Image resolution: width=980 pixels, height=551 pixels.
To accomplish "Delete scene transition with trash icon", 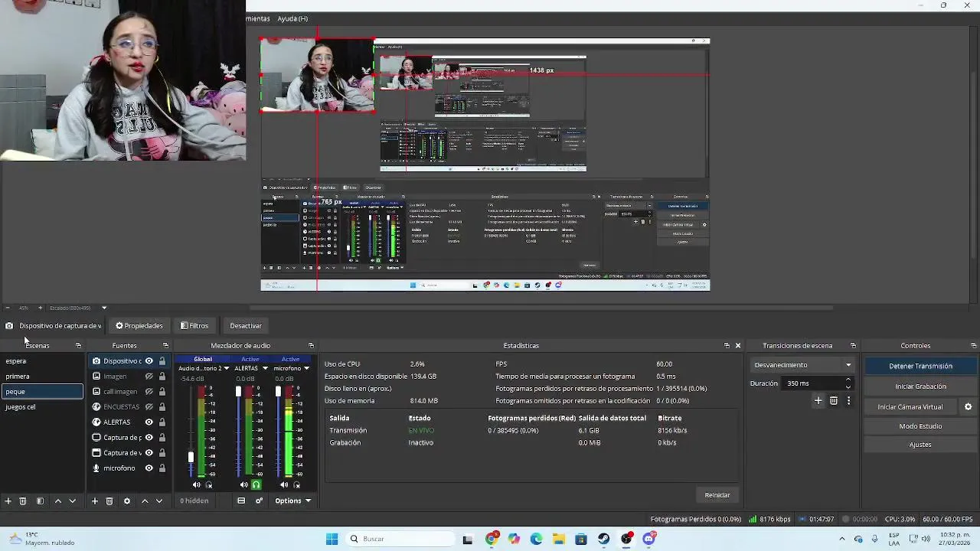I will (834, 400).
